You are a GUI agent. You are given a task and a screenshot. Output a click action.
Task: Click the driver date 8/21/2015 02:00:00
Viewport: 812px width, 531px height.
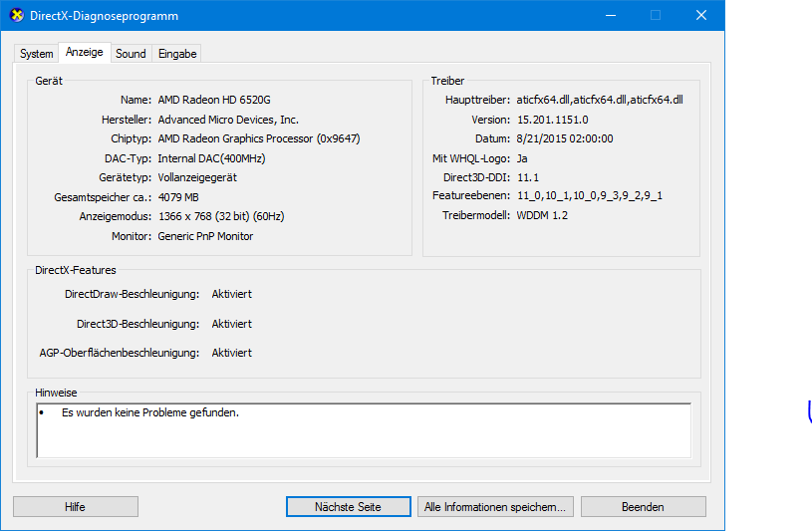[x=565, y=138]
